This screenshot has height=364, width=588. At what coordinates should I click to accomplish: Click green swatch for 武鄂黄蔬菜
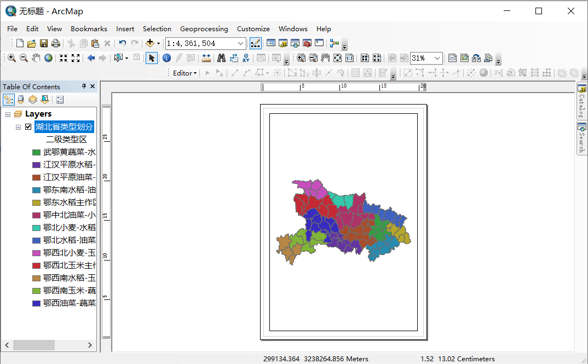click(36, 152)
